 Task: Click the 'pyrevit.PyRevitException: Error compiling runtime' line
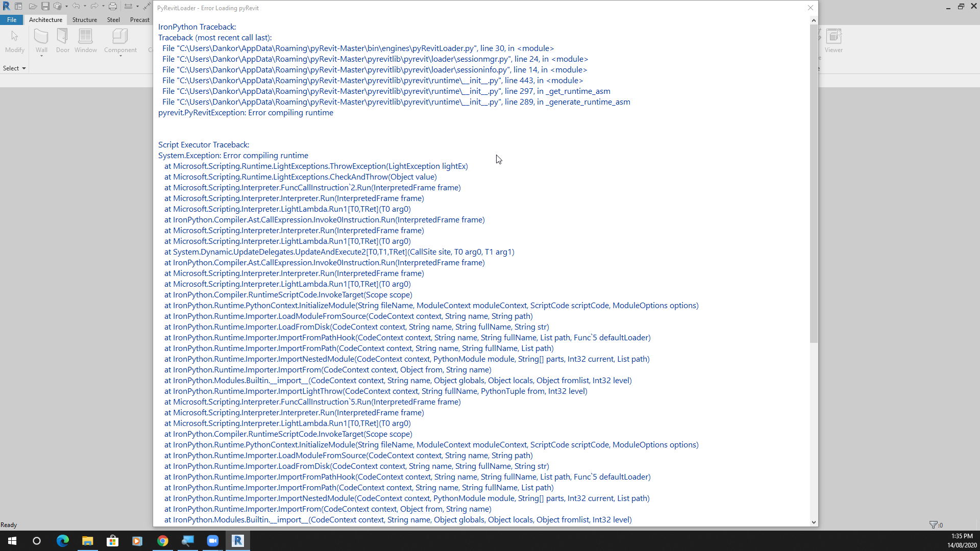[246, 113]
